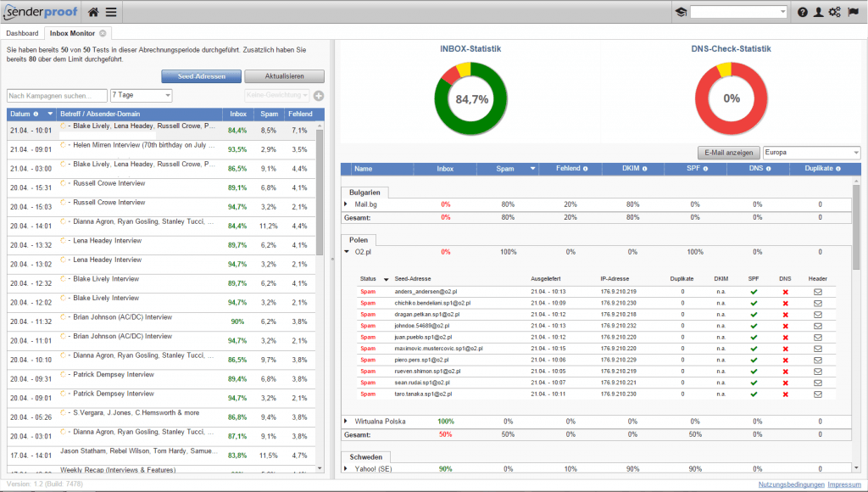Click the plus icon beside Keine-Gewichtung
Viewport: 868px width, 492px height.
pyautogui.click(x=319, y=96)
